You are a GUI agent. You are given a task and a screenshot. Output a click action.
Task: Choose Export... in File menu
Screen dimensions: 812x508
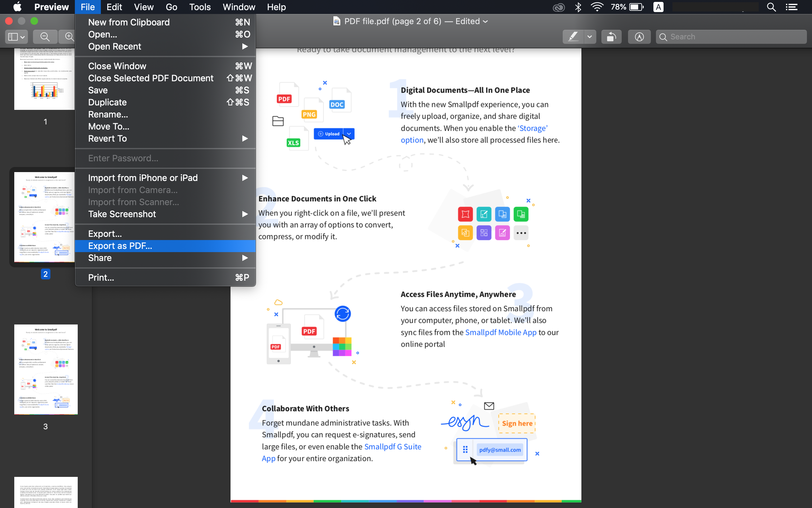click(165, 233)
